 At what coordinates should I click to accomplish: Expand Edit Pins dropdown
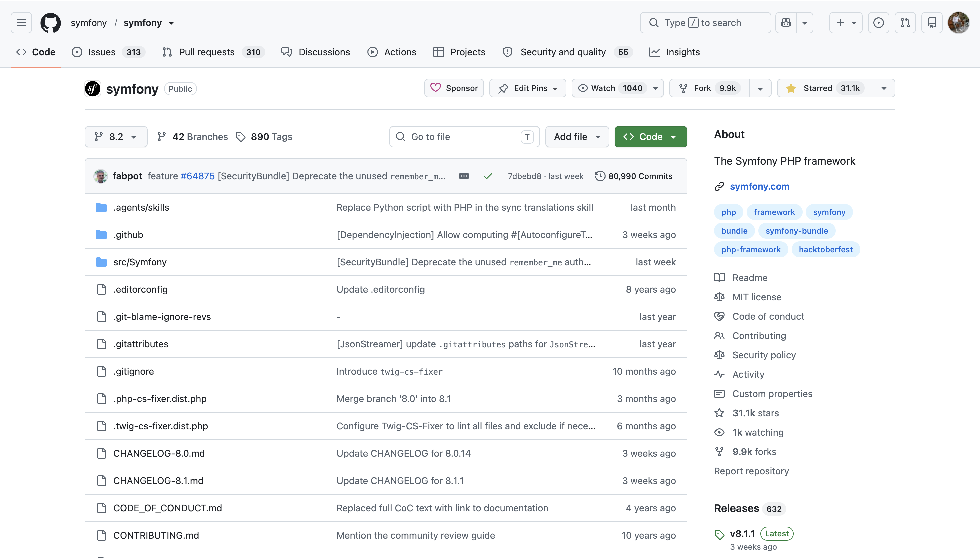528,88
